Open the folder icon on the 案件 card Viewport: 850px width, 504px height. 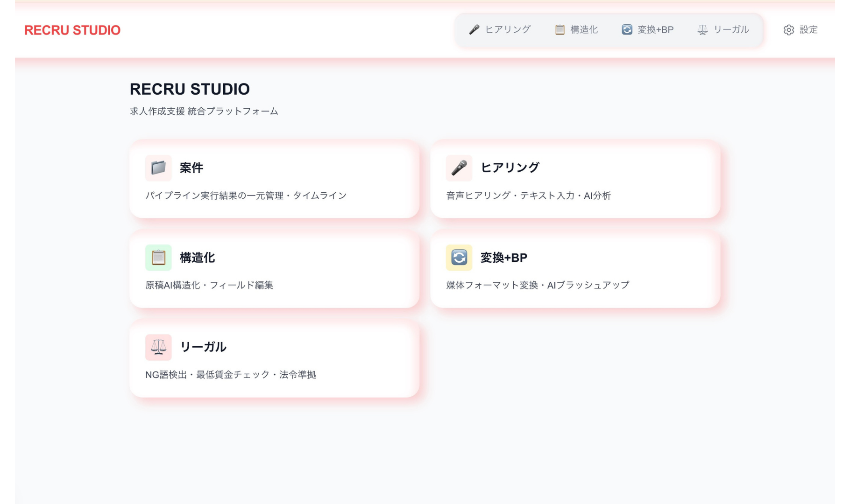pos(158,168)
